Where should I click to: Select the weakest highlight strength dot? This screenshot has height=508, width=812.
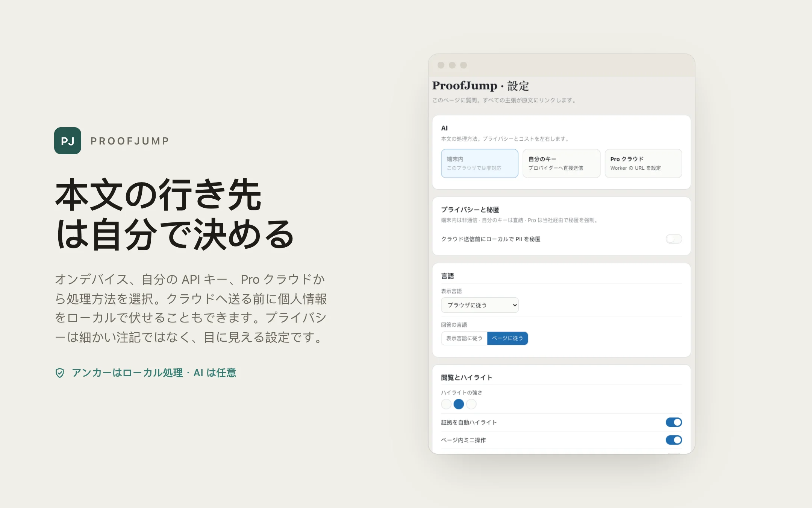coord(446,404)
